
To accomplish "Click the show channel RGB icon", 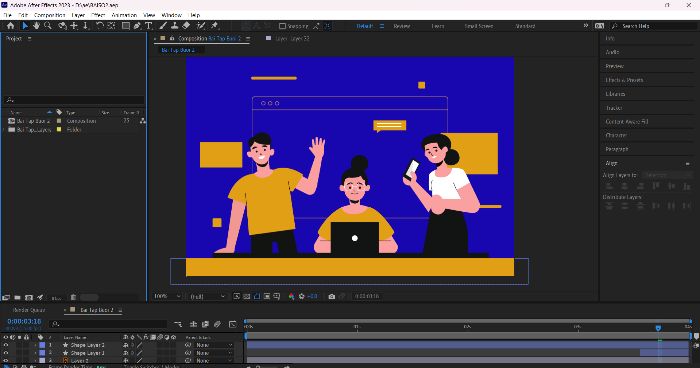I will 291,296.
